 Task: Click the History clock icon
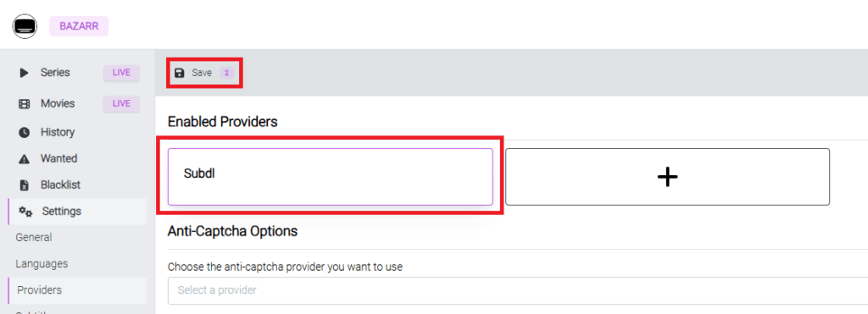(24, 133)
